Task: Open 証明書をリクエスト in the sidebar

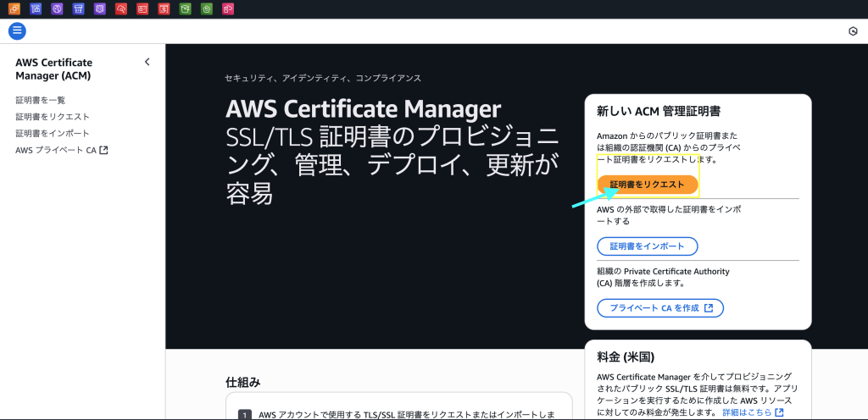Action: click(x=53, y=117)
